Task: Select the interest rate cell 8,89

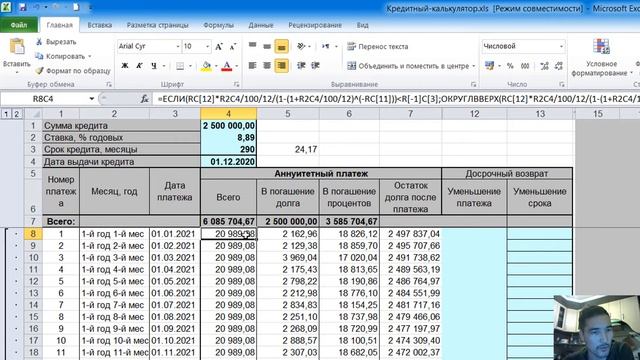Action: click(x=229, y=138)
